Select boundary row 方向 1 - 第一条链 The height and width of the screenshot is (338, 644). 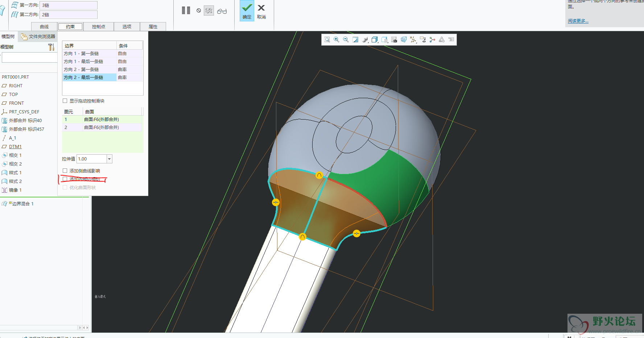tap(90, 54)
